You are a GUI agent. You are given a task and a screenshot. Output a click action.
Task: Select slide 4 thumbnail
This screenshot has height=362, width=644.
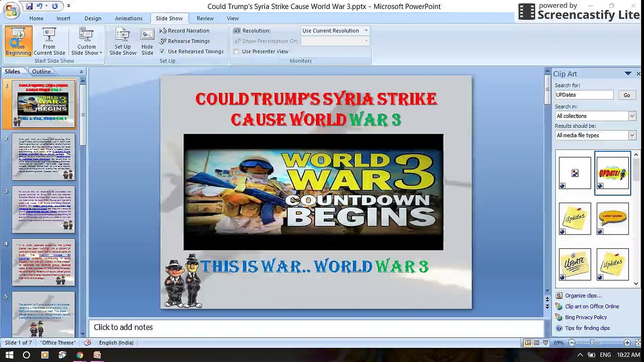point(44,262)
